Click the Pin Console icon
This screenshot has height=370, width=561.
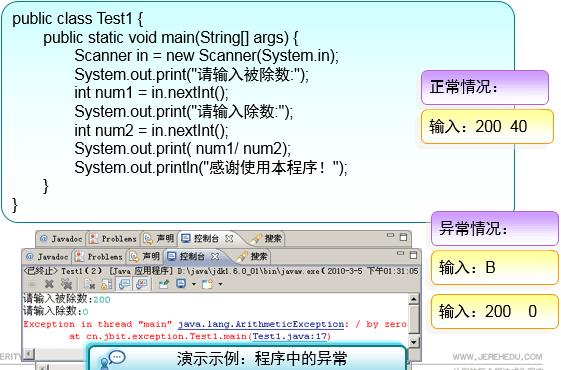(x=164, y=284)
